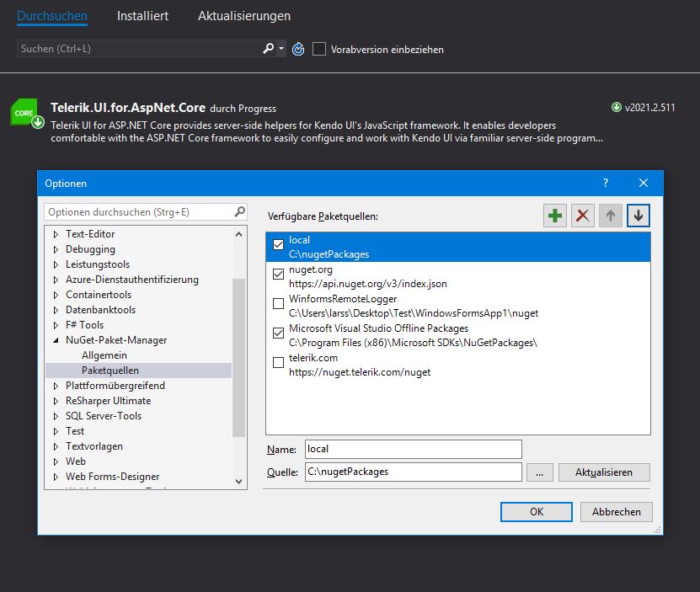Expand the F# Tools node
The height and width of the screenshot is (592, 700).
tap(56, 325)
